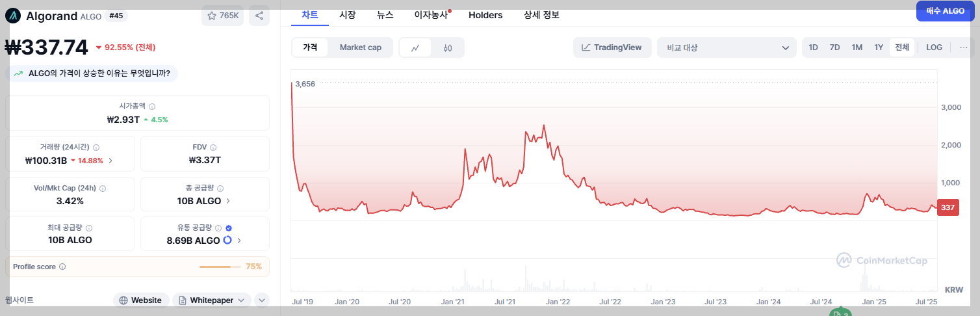980x316 pixels.
Task: Open the 뉴스 tab
Action: pyautogui.click(x=385, y=14)
